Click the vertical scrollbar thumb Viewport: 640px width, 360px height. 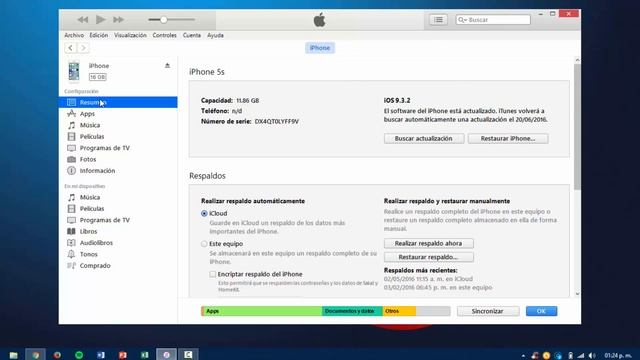577,127
